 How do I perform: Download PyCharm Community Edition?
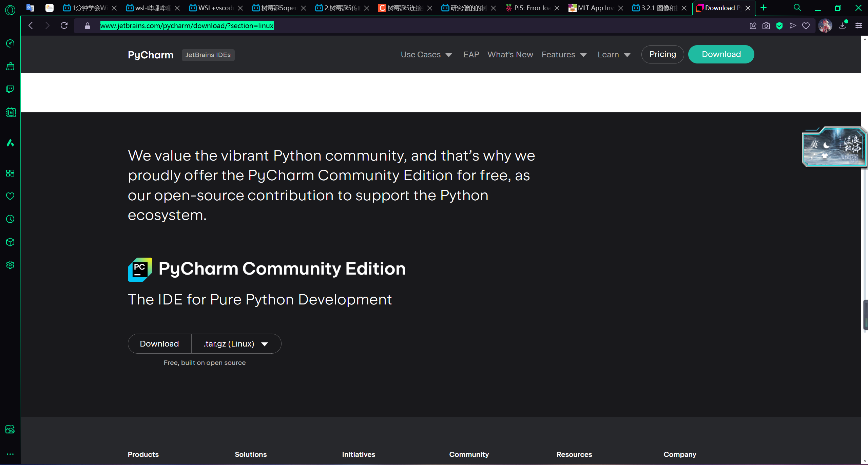pos(159,344)
